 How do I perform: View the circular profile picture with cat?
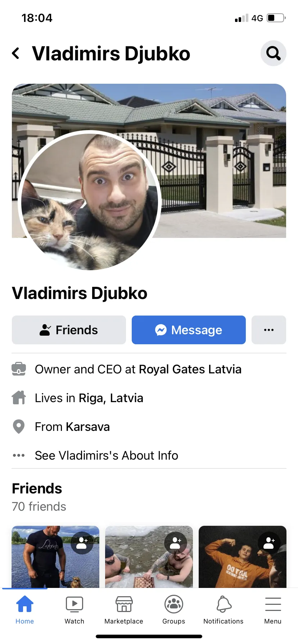pos(90,202)
